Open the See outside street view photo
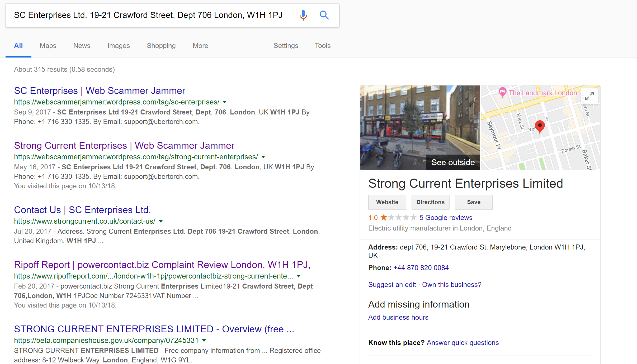The height and width of the screenshot is (364, 637). coord(420,128)
